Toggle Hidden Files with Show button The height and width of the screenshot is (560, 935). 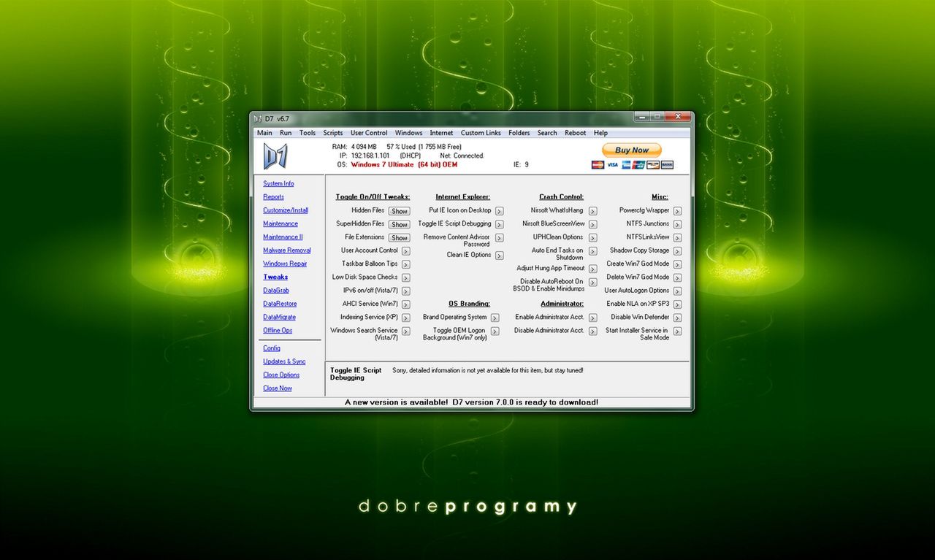point(399,211)
